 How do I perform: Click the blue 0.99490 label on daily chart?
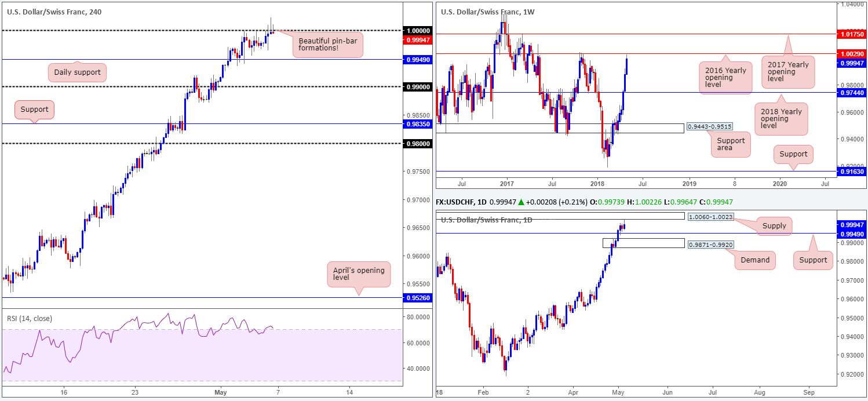point(852,233)
